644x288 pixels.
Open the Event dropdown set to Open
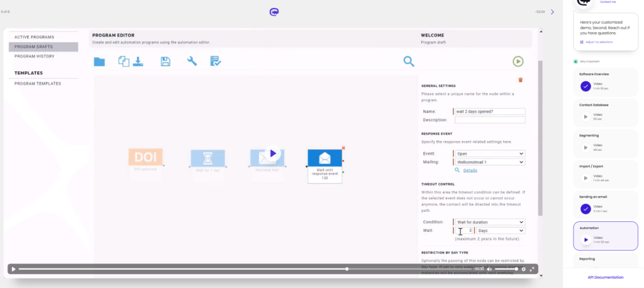[x=489, y=153]
